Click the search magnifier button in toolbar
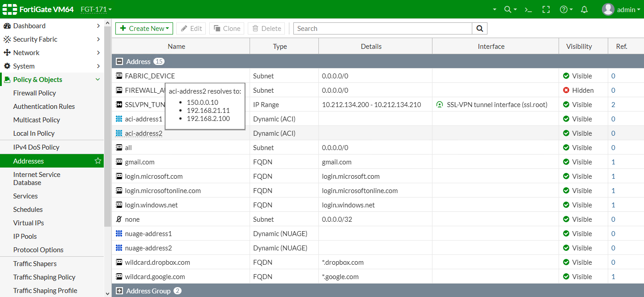 point(480,28)
